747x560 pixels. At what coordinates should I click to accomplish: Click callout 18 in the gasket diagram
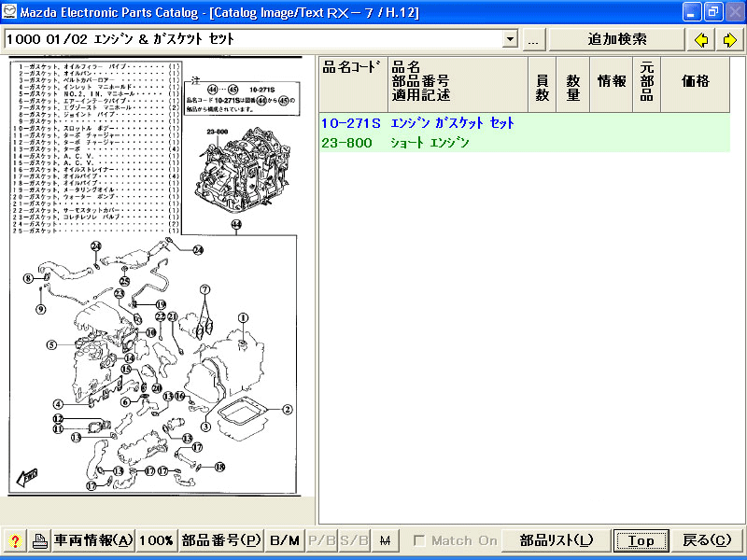pyautogui.click(x=219, y=467)
